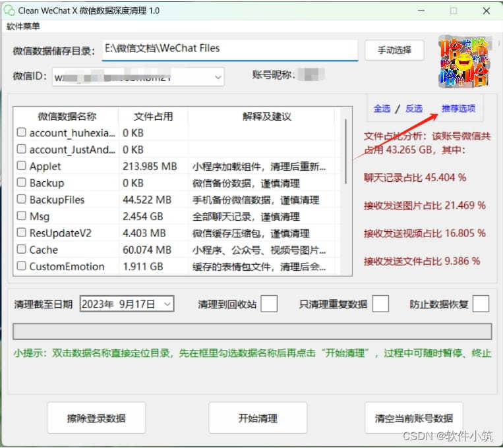The height and width of the screenshot is (448, 503).
Task: Click the 文件占用 column header
Action: pos(154,116)
